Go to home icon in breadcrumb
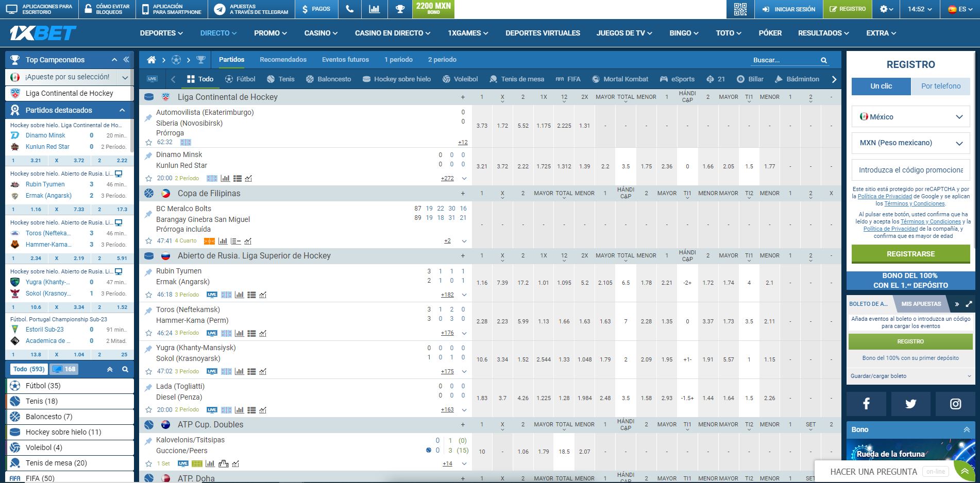 pos(151,60)
